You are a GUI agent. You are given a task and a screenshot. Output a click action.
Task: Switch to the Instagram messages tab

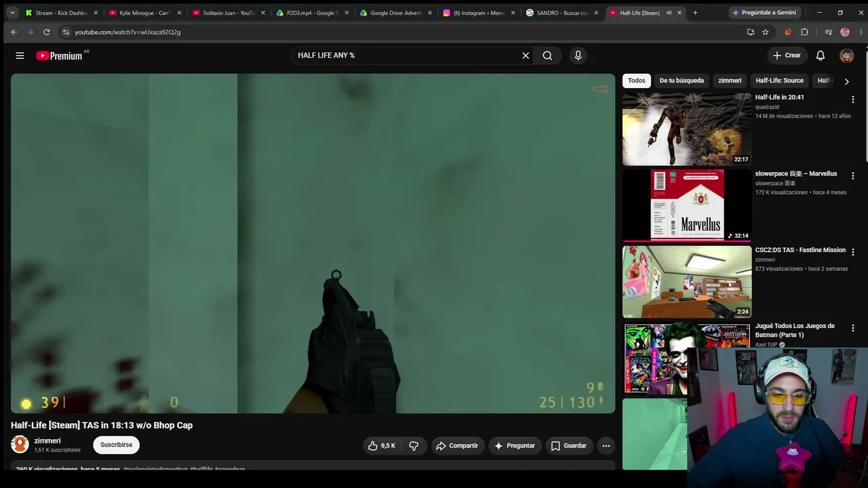tap(479, 13)
